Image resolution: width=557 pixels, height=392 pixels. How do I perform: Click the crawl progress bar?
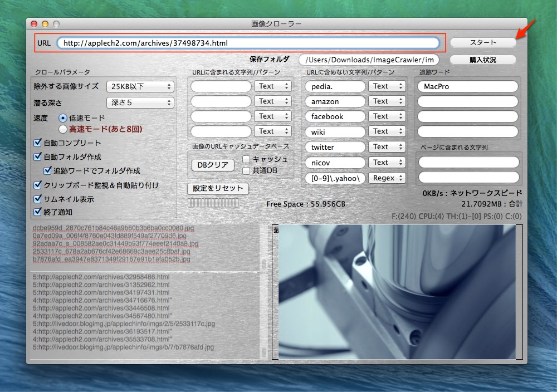pyautogui.click(x=213, y=203)
